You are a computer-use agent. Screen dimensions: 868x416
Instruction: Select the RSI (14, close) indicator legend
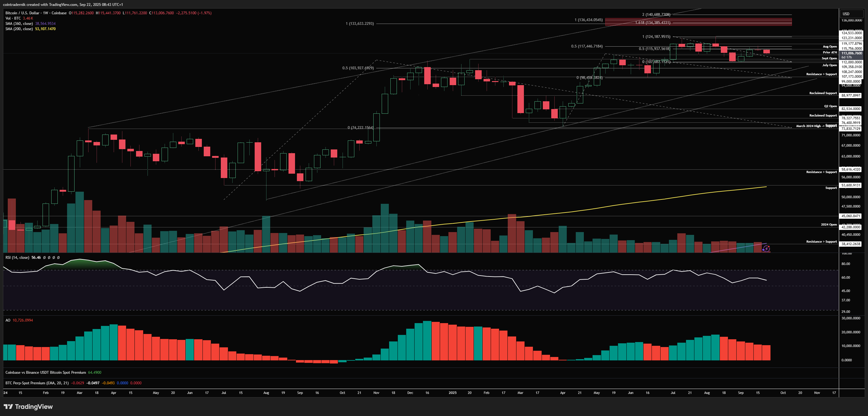(17, 257)
